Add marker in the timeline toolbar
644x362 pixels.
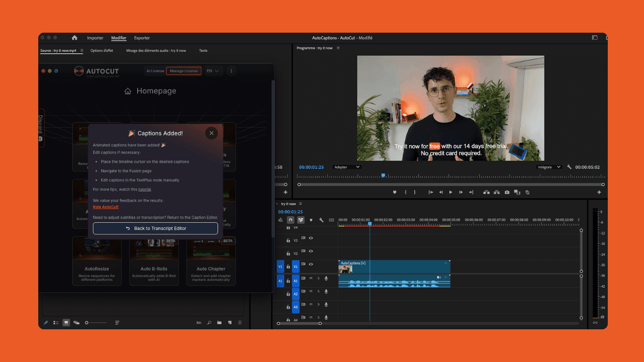tap(311, 220)
